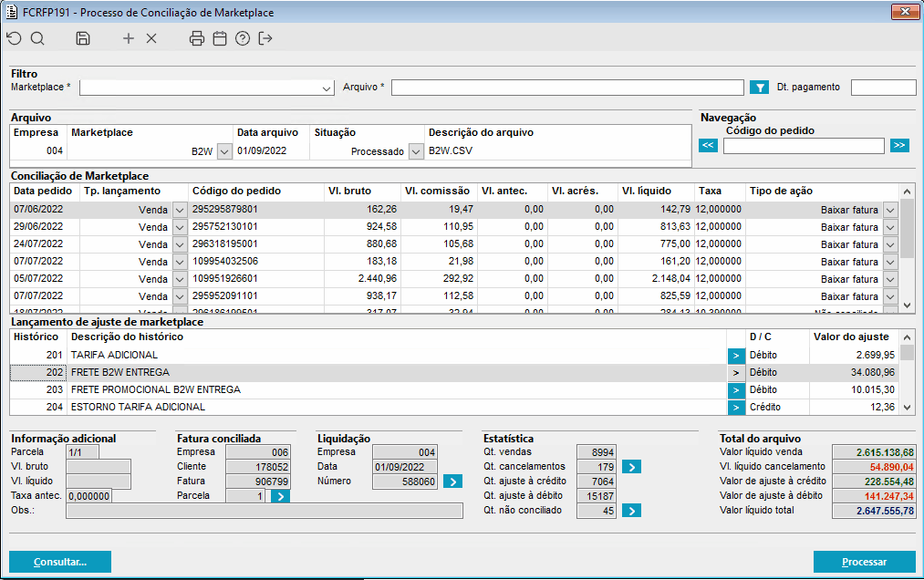Apply the filter using funnel icon
Viewport: 924px width, 580px height.
coord(759,88)
